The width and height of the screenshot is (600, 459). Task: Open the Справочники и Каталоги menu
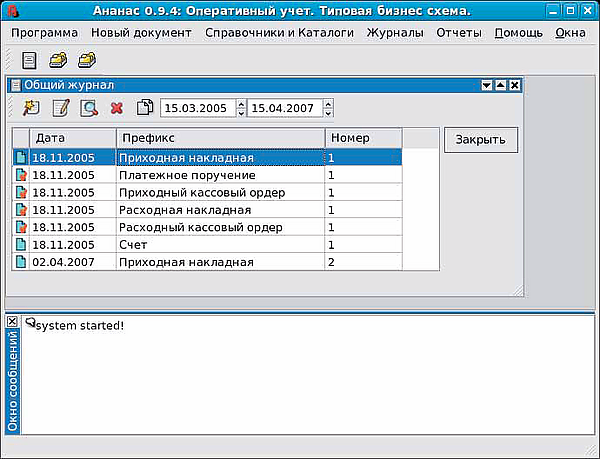(x=279, y=33)
